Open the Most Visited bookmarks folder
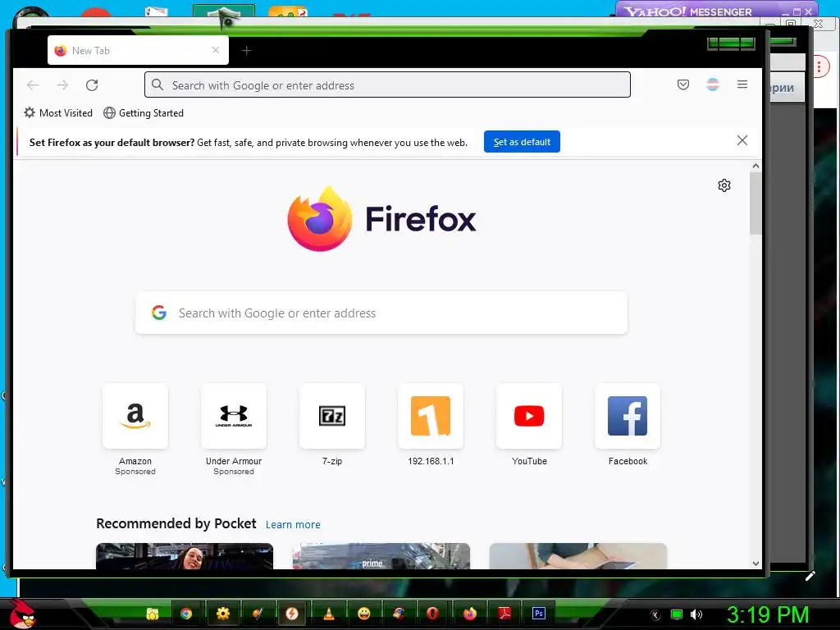 coord(58,113)
